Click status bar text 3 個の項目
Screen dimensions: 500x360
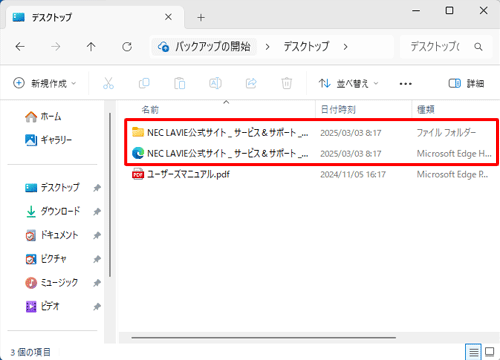pos(30,352)
